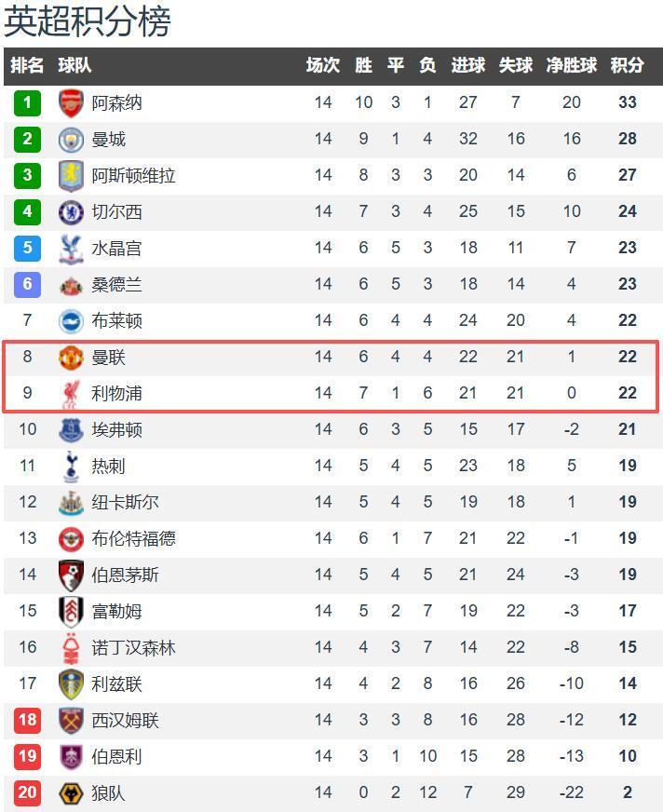
Task: Click the Wolves club badge icon
Action: coord(71,793)
